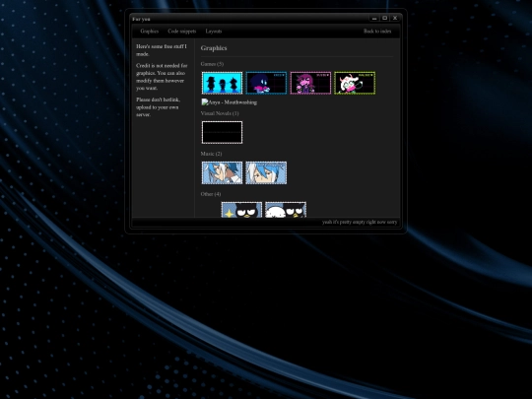Screen dimensions: 532x399
Task: Minimize the For you window
Action: tap(374, 19)
